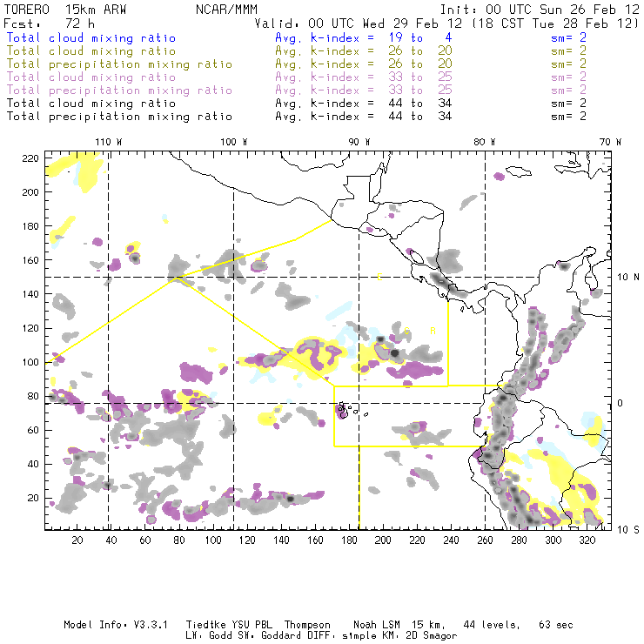Select the yellow 'G' marker on the map

(407, 331)
